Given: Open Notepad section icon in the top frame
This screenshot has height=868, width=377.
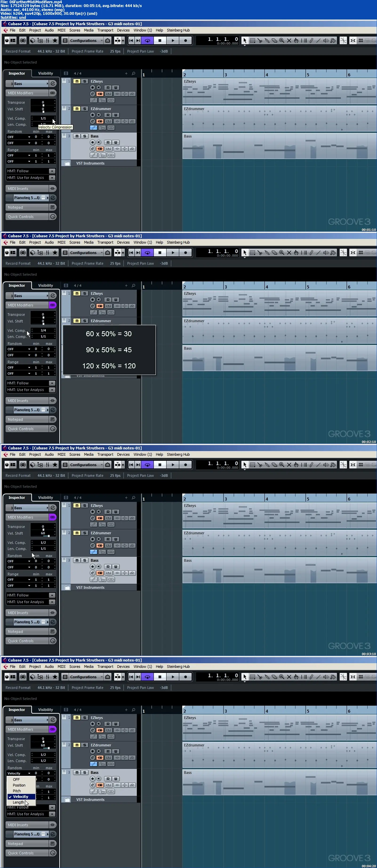Looking at the screenshot, I should 52,208.
